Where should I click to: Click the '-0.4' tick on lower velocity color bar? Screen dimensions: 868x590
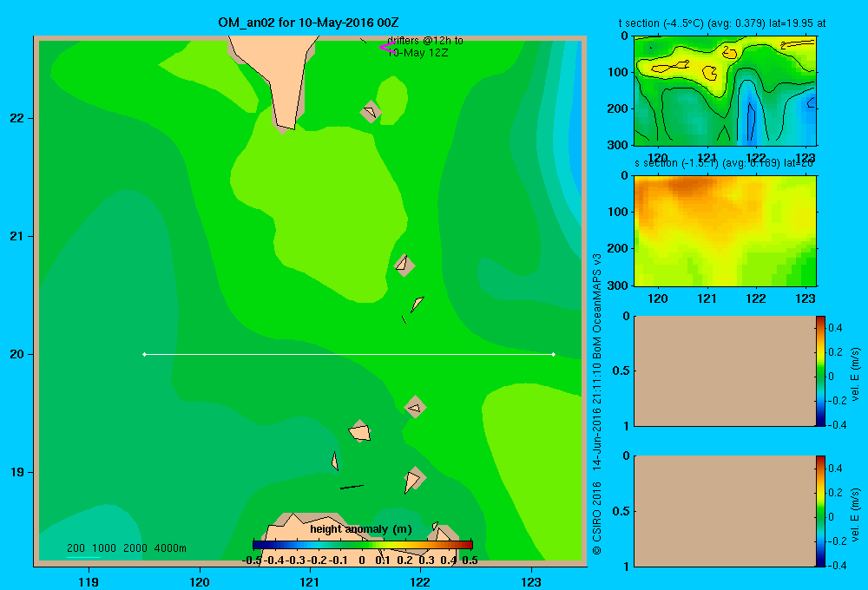[x=838, y=565]
